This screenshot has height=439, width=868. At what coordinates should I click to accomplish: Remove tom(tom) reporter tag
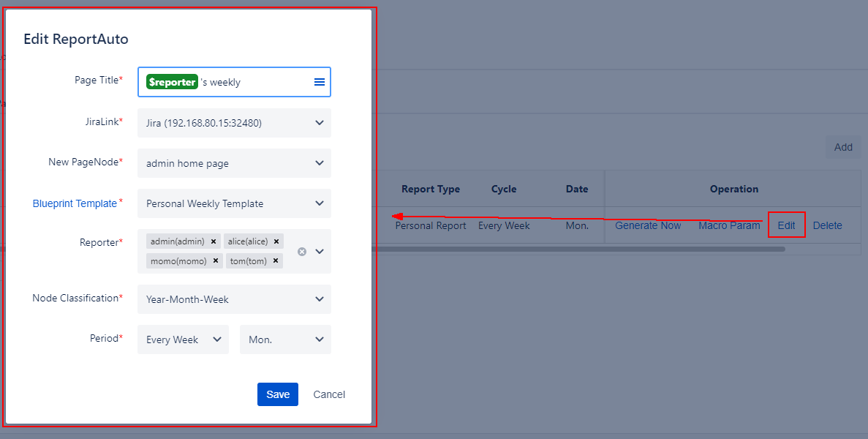pyautogui.click(x=276, y=261)
